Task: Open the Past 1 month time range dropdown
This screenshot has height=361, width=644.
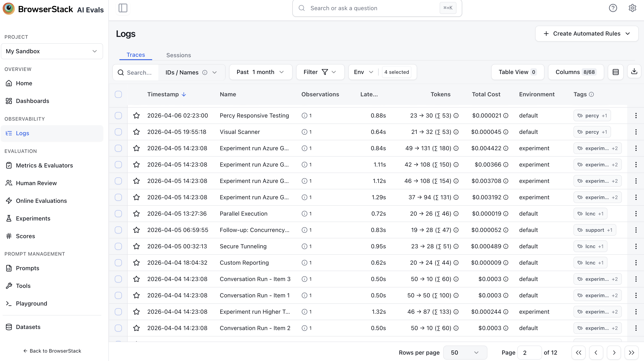Action: (x=261, y=72)
